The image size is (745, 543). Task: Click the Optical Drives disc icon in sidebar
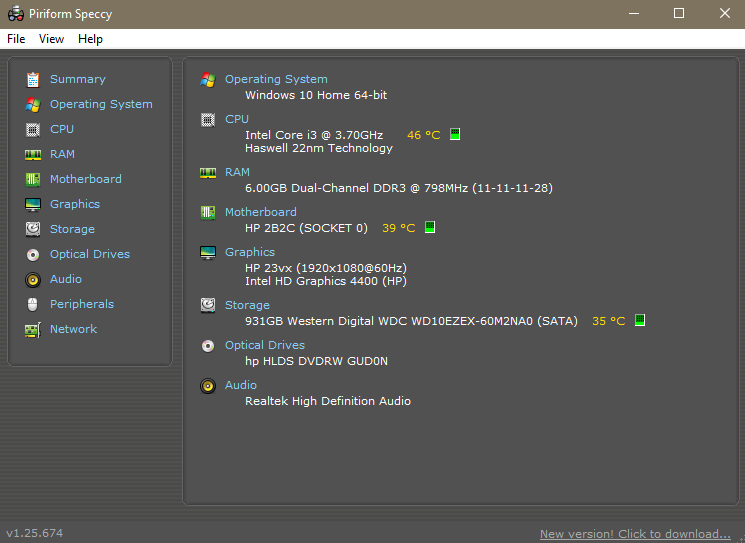click(x=33, y=254)
